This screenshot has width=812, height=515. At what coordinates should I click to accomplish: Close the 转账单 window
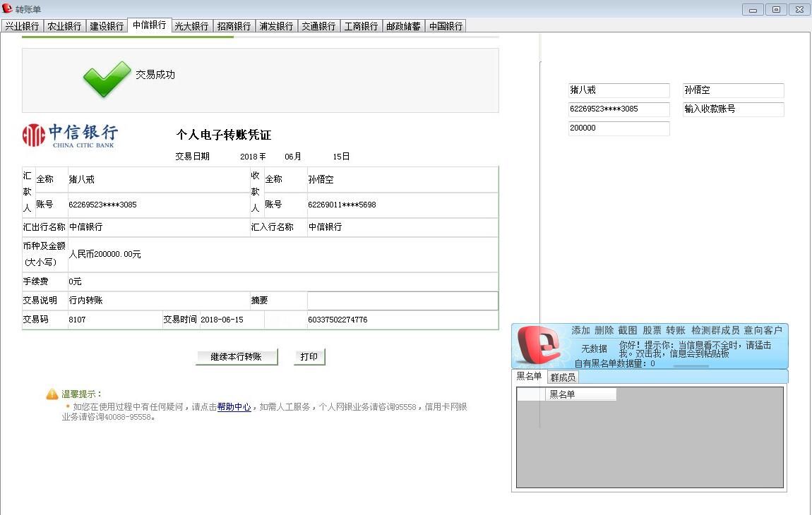coord(799,9)
